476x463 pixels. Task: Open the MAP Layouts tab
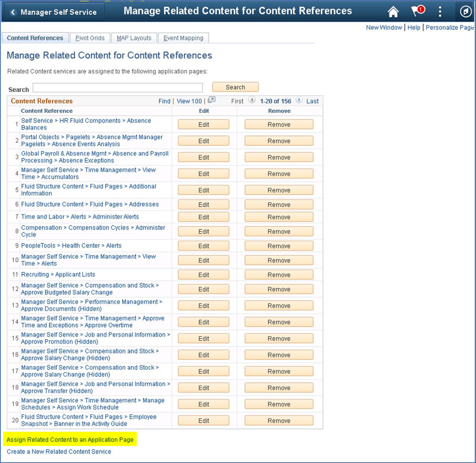[134, 38]
